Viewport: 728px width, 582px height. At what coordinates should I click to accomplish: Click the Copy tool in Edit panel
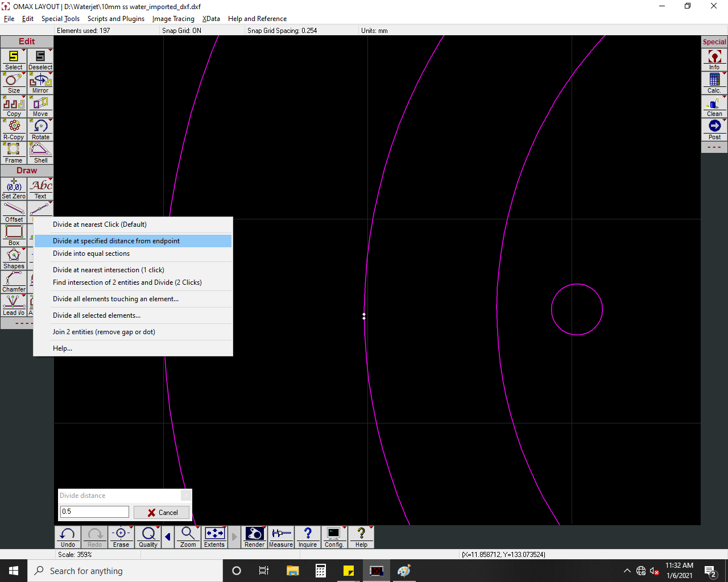[x=14, y=106]
